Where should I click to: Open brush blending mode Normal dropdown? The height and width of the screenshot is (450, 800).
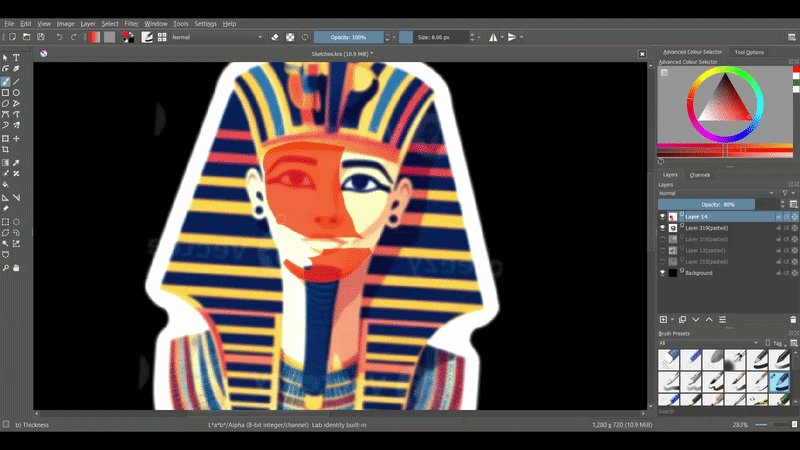tap(217, 37)
